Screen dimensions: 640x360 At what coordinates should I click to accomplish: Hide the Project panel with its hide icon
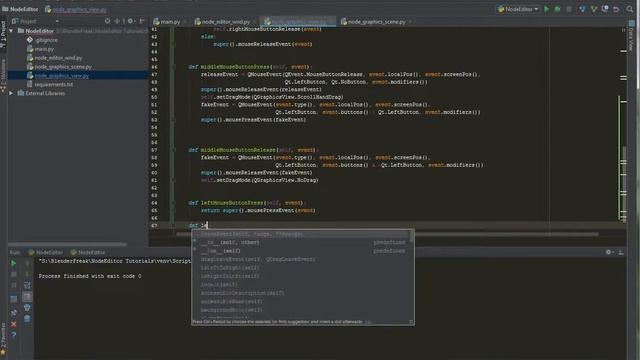pos(142,21)
